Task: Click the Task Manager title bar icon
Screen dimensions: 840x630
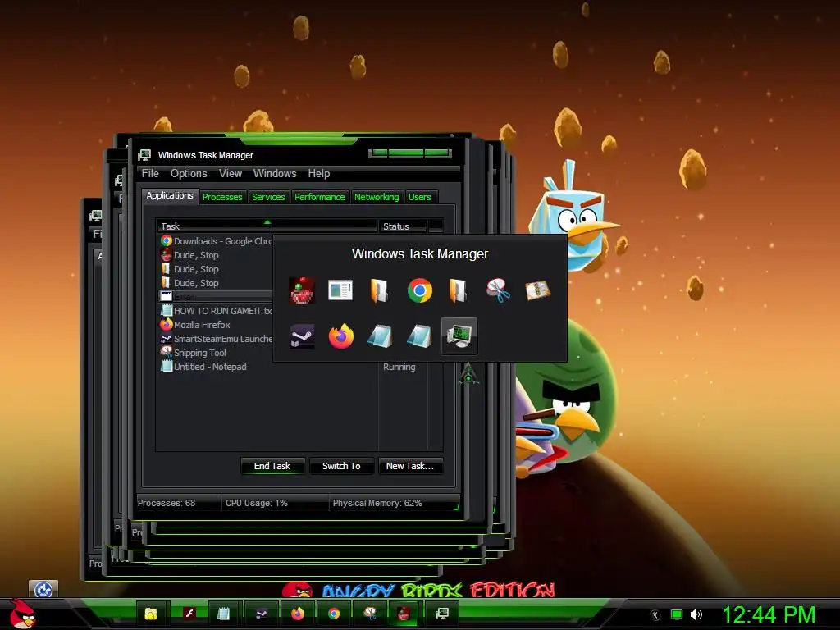Action: tap(144, 155)
